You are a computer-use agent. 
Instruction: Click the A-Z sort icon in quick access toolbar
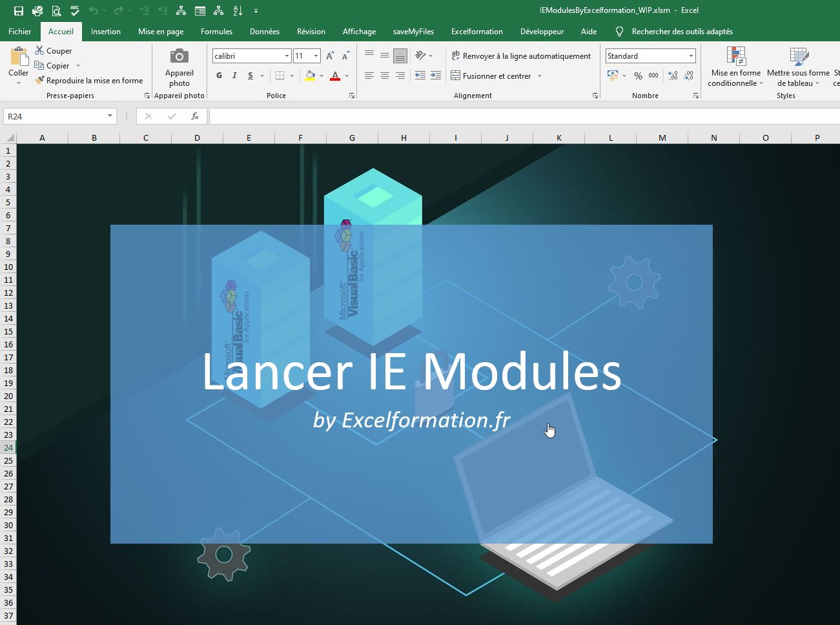point(238,10)
